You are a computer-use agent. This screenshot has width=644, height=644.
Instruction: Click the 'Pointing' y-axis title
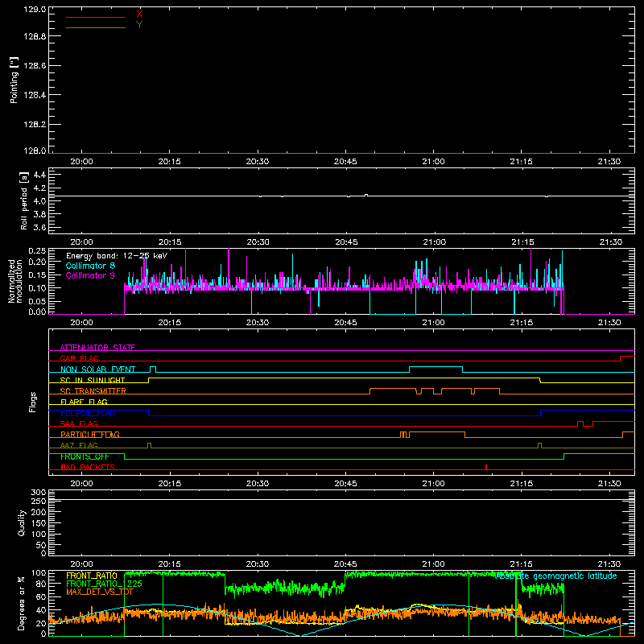pyautogui.click(x=14, y=80)
